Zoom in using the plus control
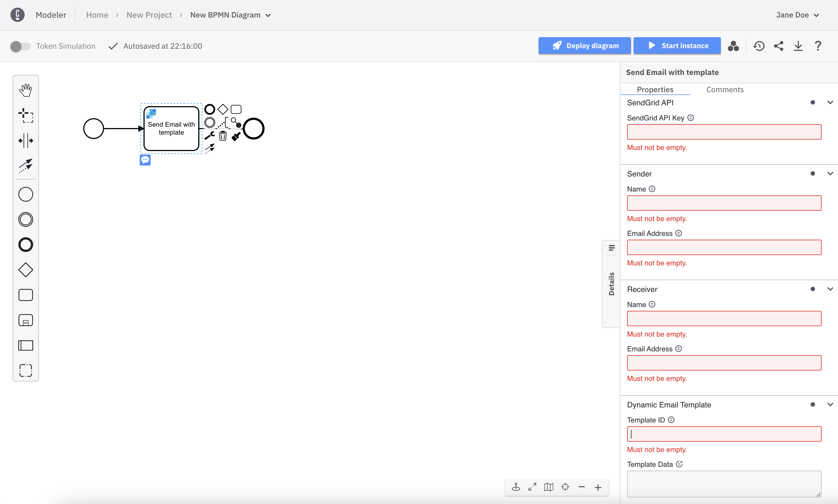This screenshot has height=504, width=838. click(x=598, y=487)
